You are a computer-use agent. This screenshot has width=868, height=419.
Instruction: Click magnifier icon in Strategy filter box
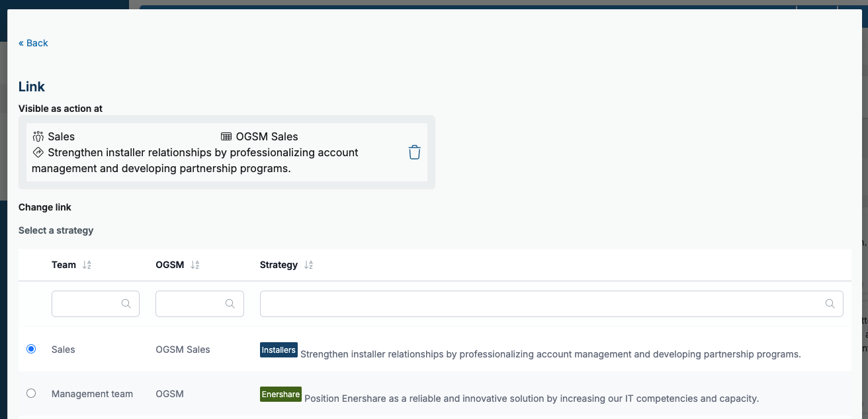click(x=830, y=304)
